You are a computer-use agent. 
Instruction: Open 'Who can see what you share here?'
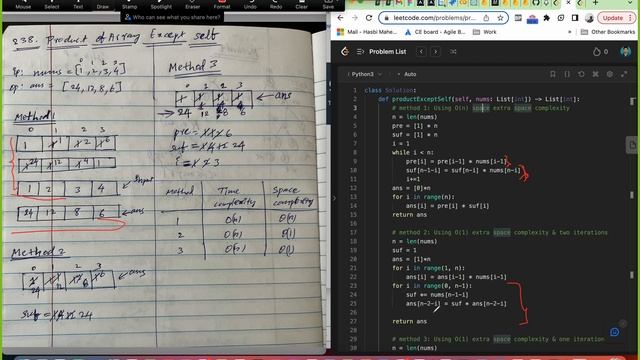tap(172, 17)
